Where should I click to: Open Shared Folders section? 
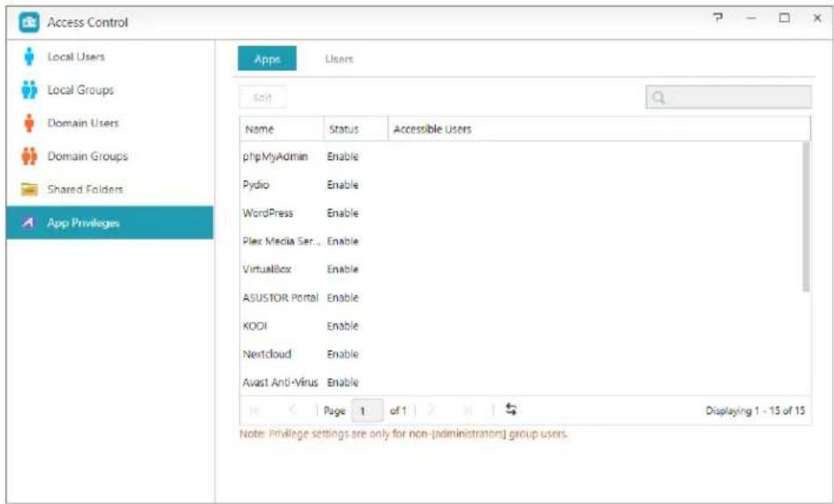click(x=110, y=190)
